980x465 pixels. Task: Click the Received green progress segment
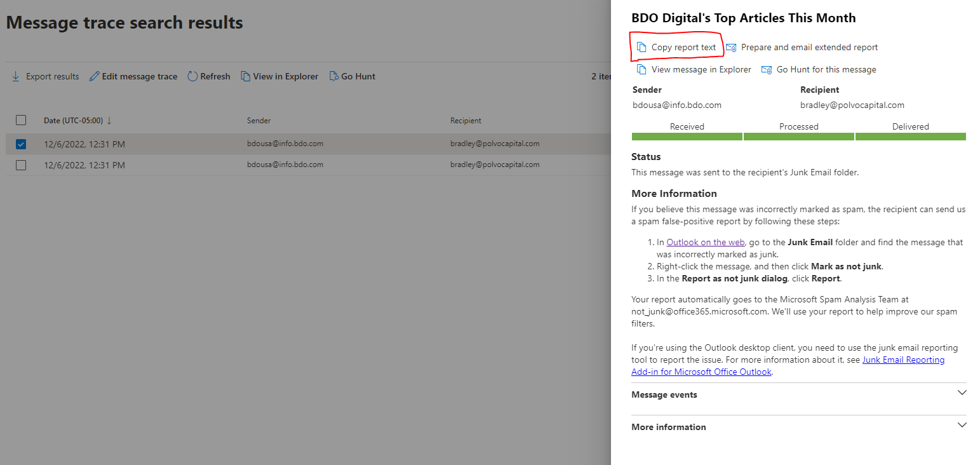[687, 137]
